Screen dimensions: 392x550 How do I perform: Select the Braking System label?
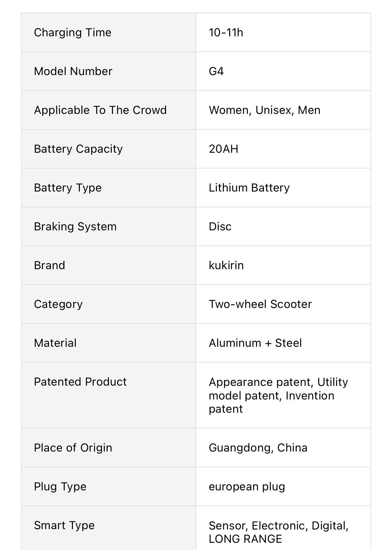(x=75, y=227)
